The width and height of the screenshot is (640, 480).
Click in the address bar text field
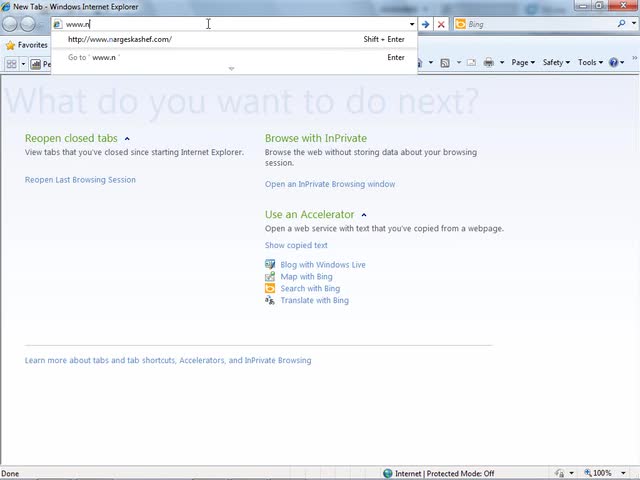click(235, 24)
